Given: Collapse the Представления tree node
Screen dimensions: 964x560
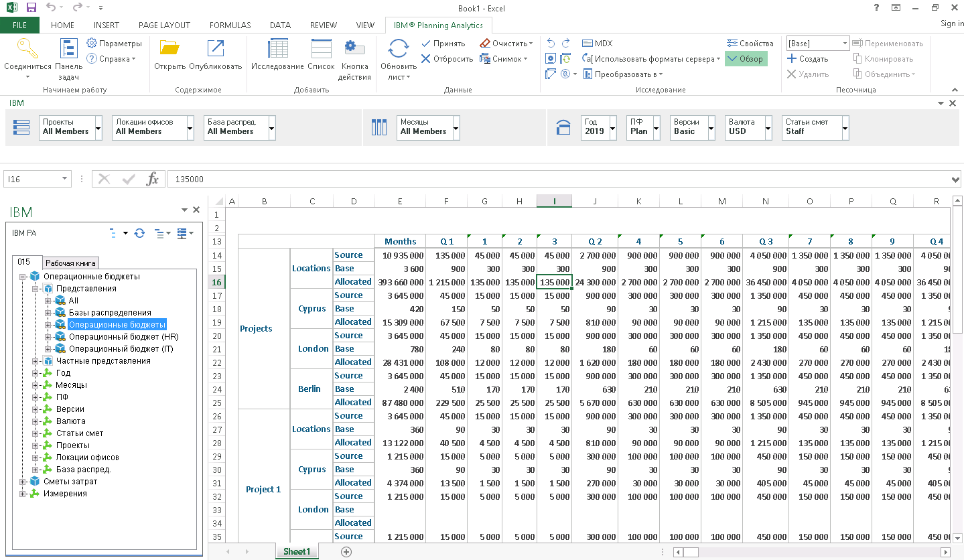Looking at the screenshot, I should pos(36,289).
